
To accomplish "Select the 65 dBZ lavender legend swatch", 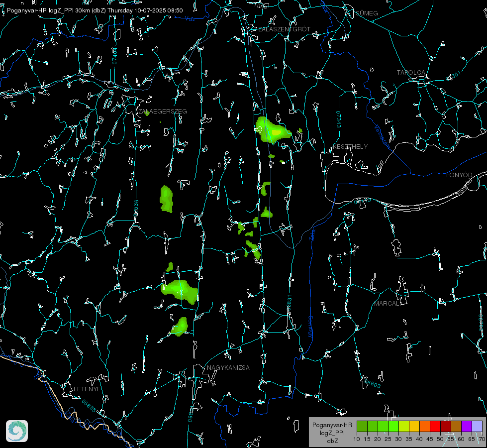I will tap(477, 426).
